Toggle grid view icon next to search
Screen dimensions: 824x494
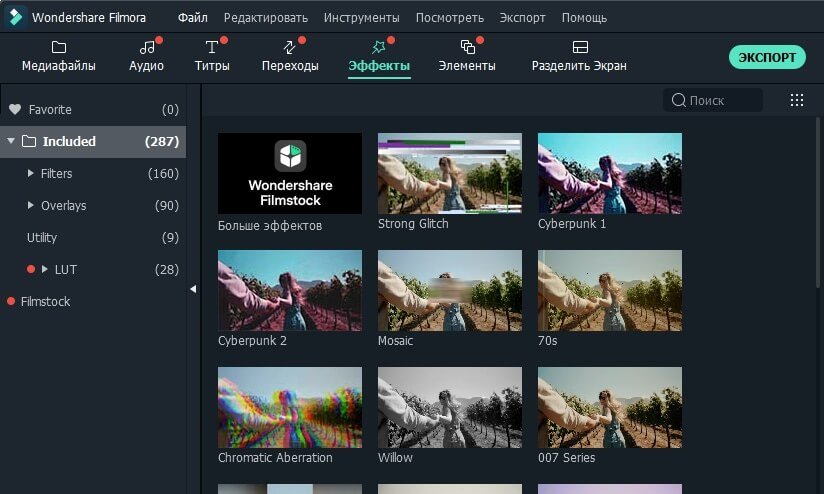point(797,100)
